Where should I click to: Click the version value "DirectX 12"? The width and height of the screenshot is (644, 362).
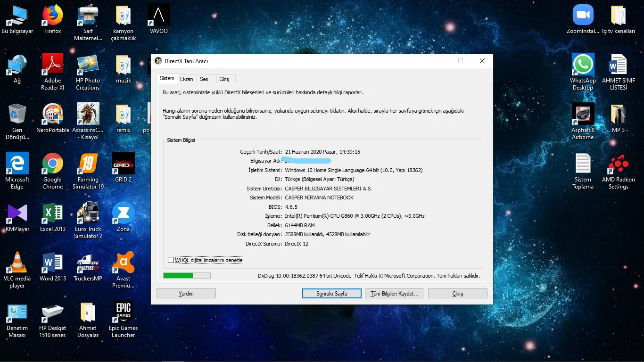click(x=297, y=244)
